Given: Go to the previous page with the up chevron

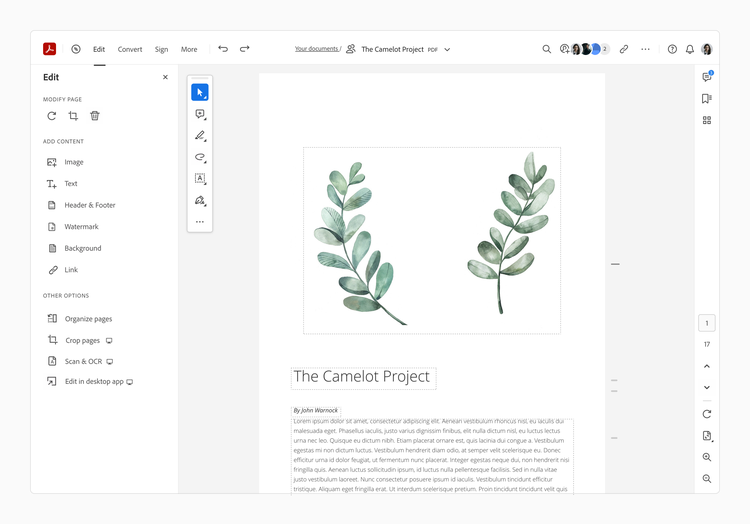Looking at the screenshot, I should tap(707, 366).
